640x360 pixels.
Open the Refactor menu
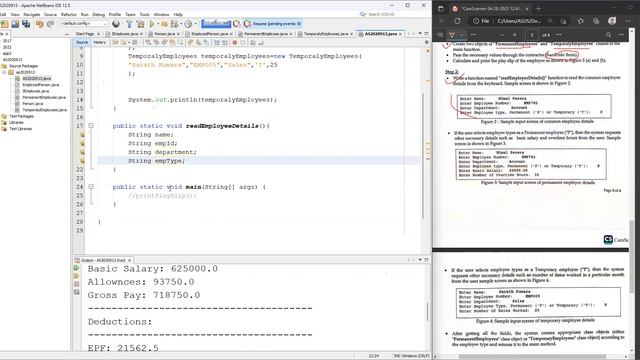[x=69, y=14]
